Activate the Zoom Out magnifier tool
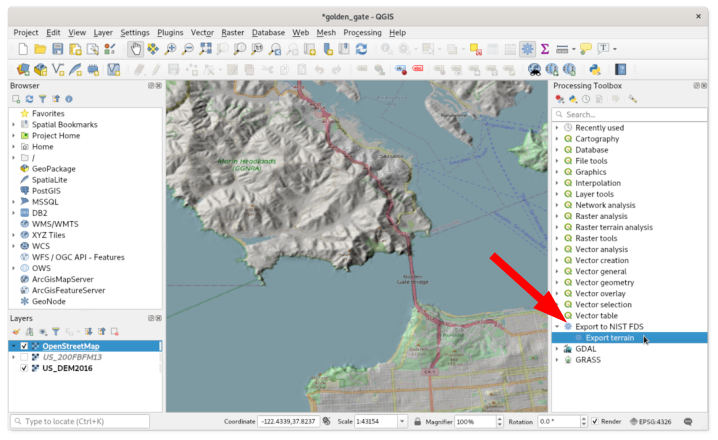Screen dimensions: 718x440 [x=188, y=49]
